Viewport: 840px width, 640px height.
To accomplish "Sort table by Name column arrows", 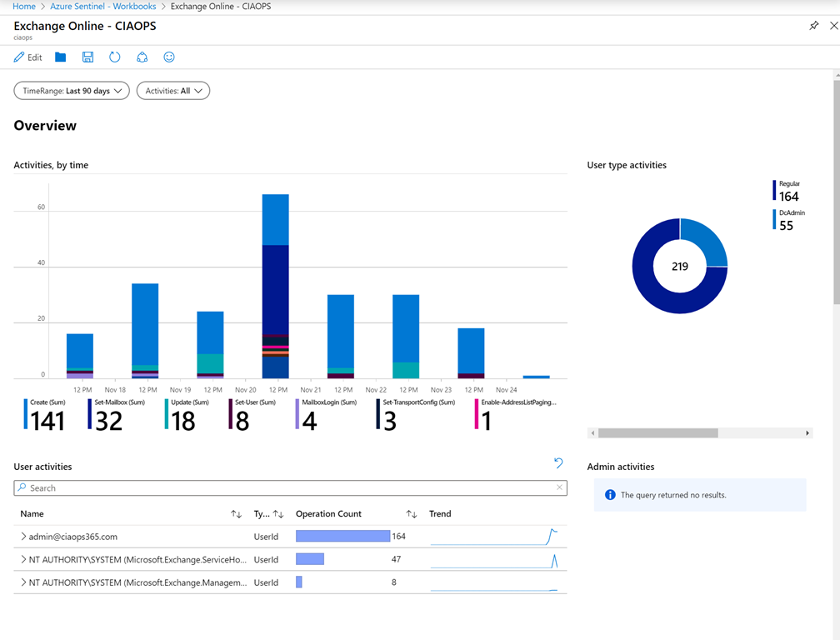I will coord(236,514).
